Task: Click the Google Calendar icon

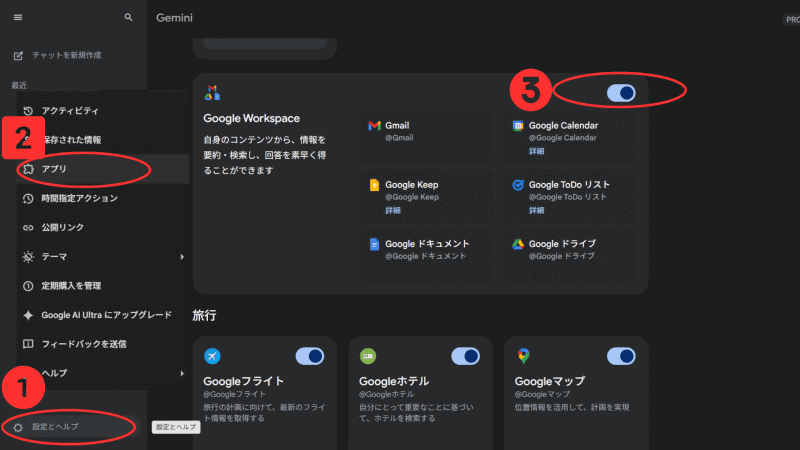Action: tap(518, 126)
